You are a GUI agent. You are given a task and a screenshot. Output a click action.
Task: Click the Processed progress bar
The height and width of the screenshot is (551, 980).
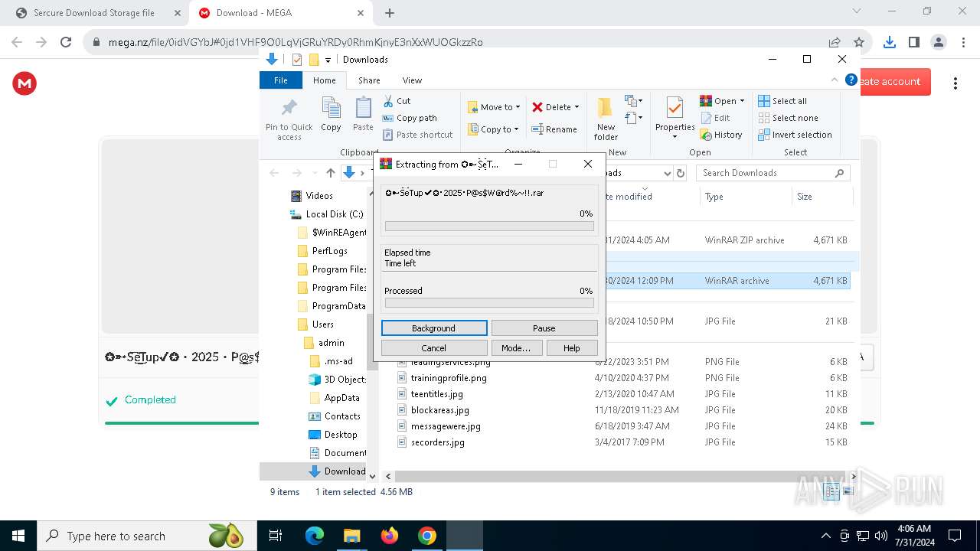click(x=489, y=302)
